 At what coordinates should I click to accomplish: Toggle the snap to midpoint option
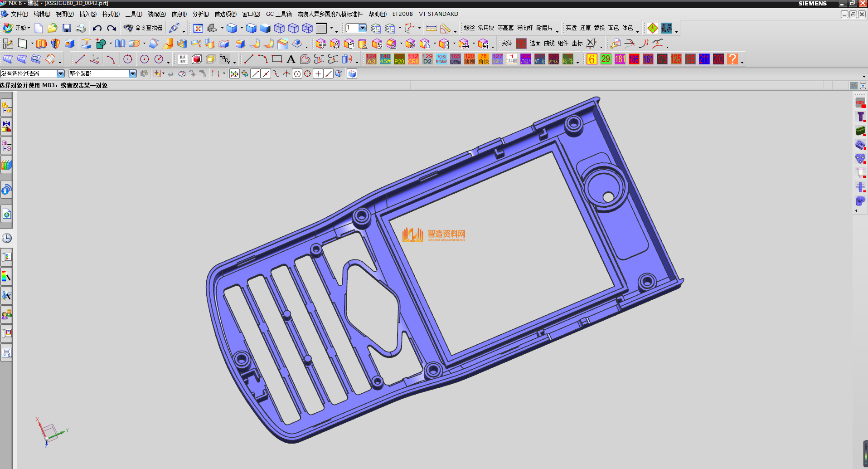266,74
